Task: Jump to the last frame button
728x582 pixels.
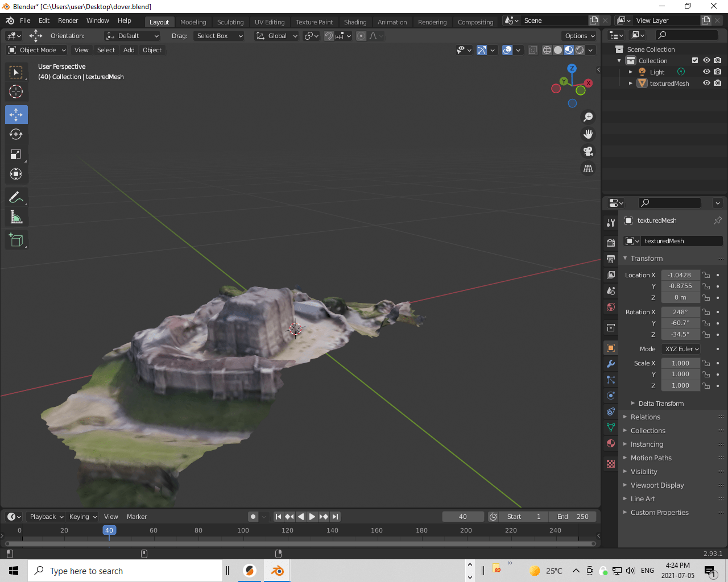Action: tap(334, 517)
